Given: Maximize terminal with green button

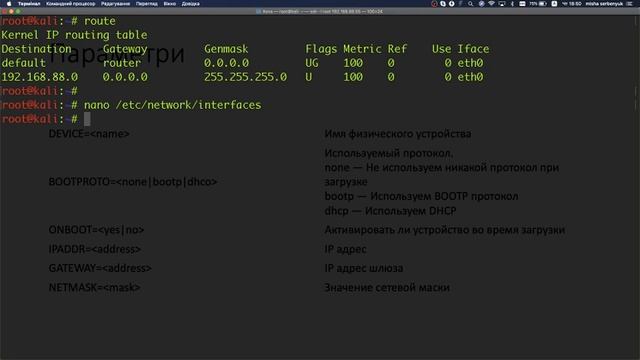Looking at the screenshot, I should click(x=18, y=11).
